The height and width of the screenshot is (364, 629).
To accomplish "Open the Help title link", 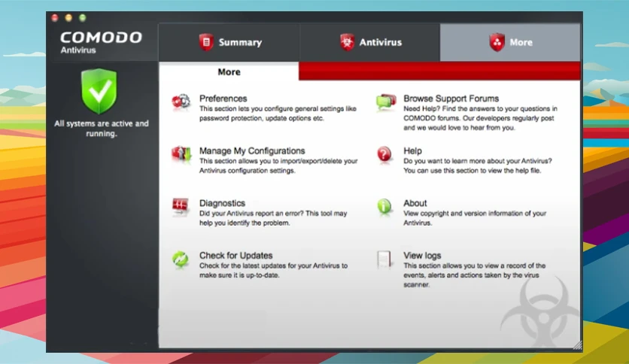I will click(412, 150).
